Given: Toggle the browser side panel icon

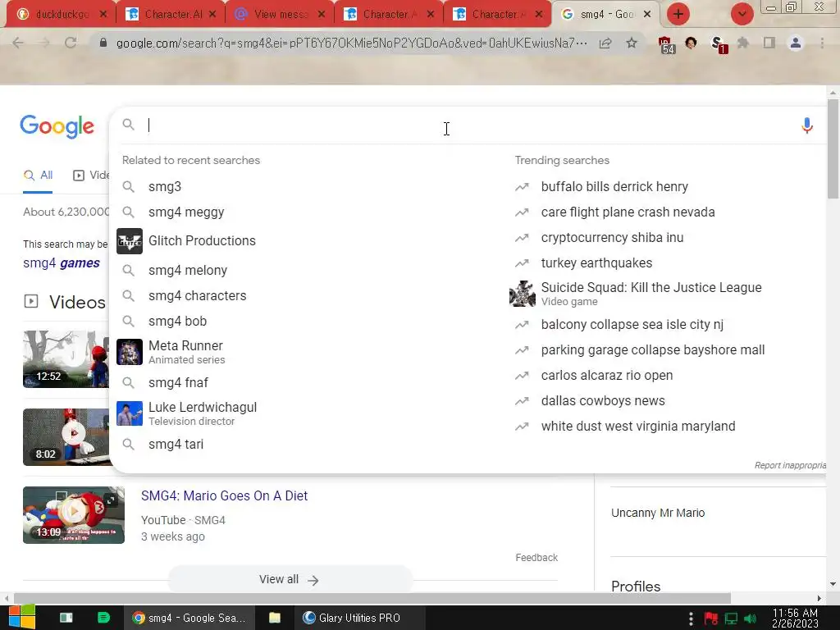Looking at the screenshot, I should (769, 43).
